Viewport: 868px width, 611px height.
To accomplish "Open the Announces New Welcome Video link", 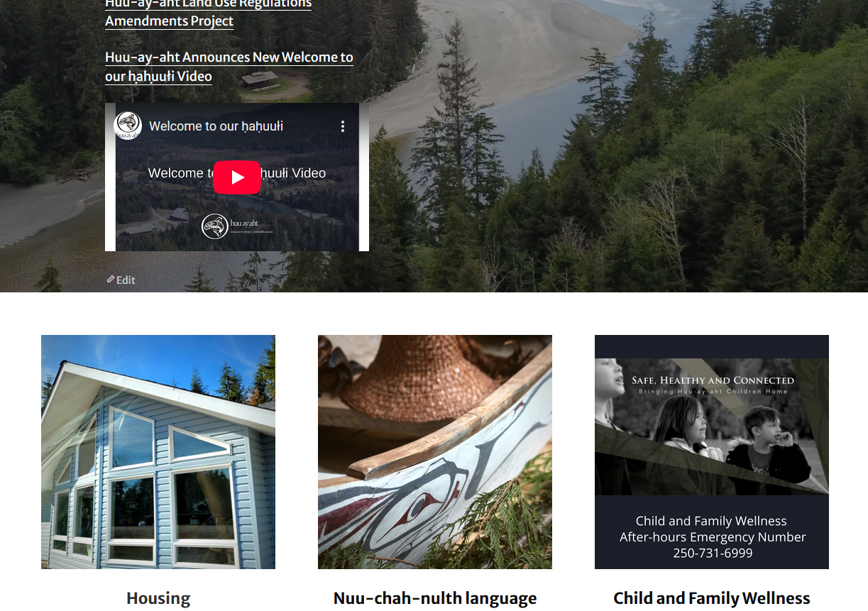I will [229, 67].
